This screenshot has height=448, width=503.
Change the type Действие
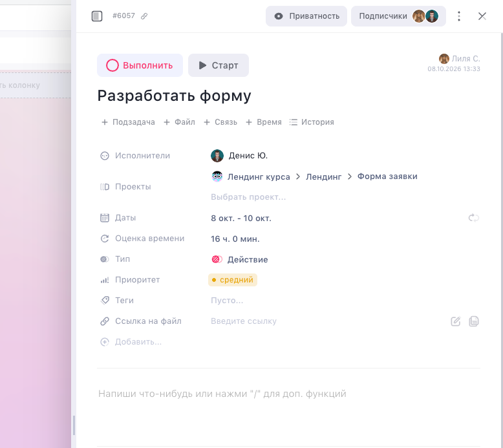click(x=248, y=259)
